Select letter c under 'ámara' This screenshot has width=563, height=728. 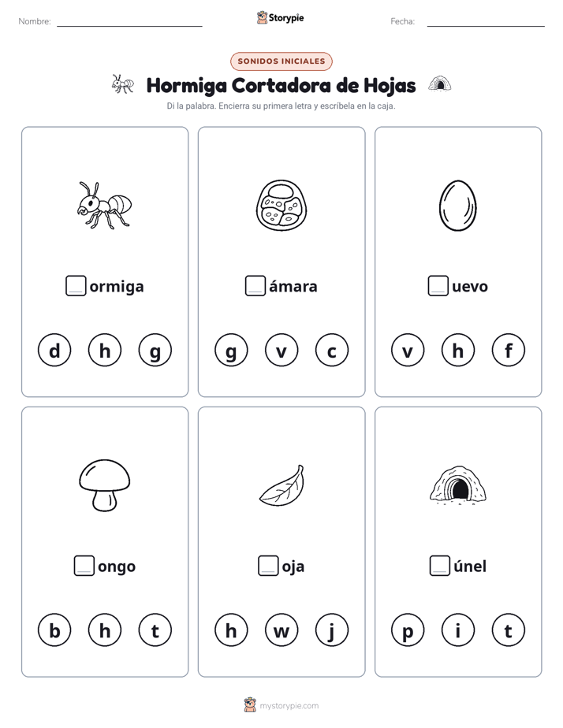click(332, 350)
